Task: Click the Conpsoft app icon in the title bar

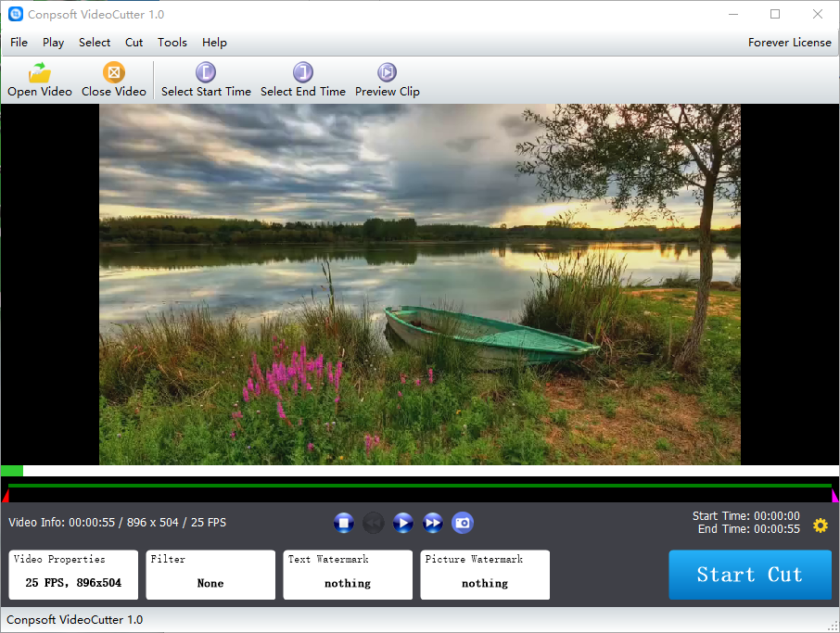Action: [x=16, y=15]
